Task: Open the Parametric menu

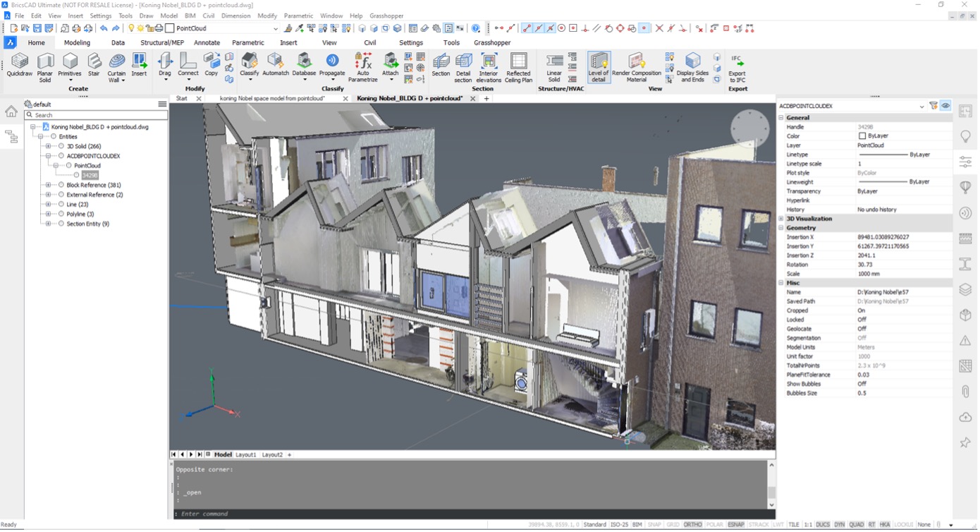Action: click(x=298, y=16)
